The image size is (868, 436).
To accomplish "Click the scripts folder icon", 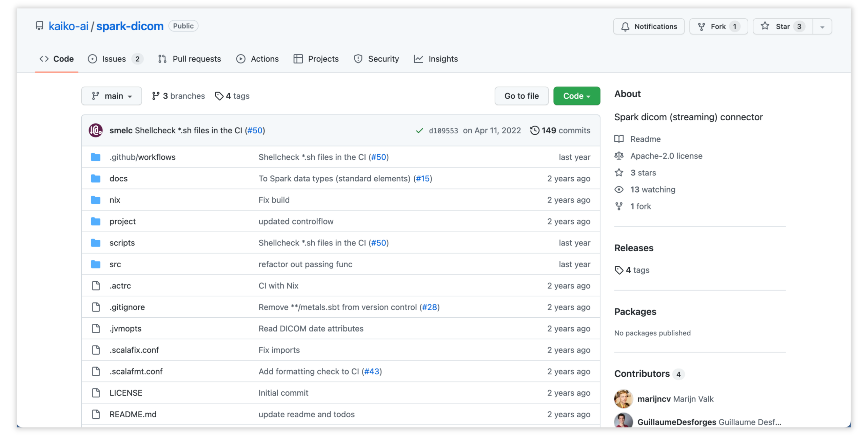I will pyautogui.click(x=96, y=242).
